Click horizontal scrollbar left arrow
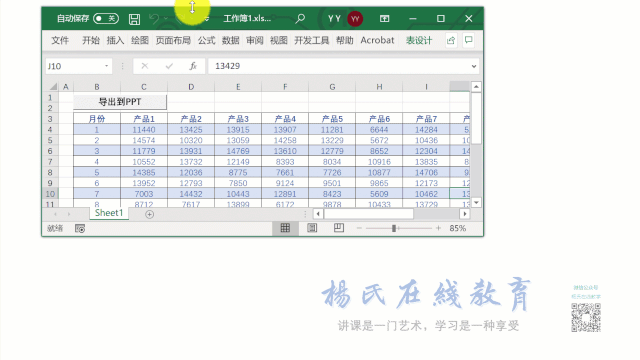Viewport: 640px width, 360px height. pyautogui.click(x=318, y=214)
